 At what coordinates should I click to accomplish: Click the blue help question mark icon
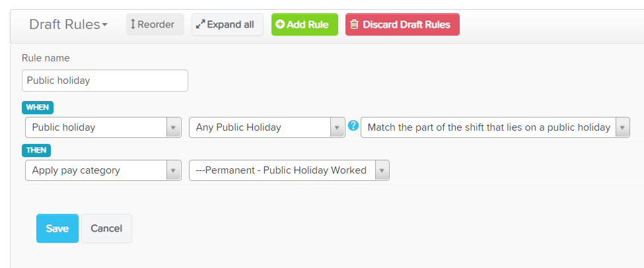coord(353,125)
